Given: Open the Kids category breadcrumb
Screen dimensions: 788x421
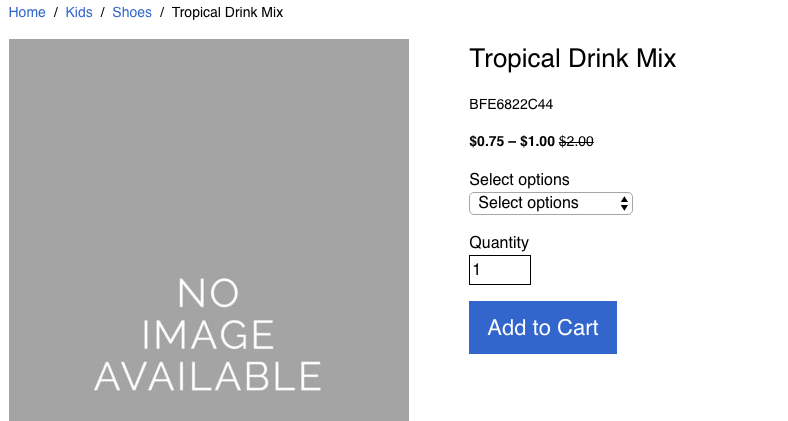Looking at the screenshot, I should (x=79, y=12).
